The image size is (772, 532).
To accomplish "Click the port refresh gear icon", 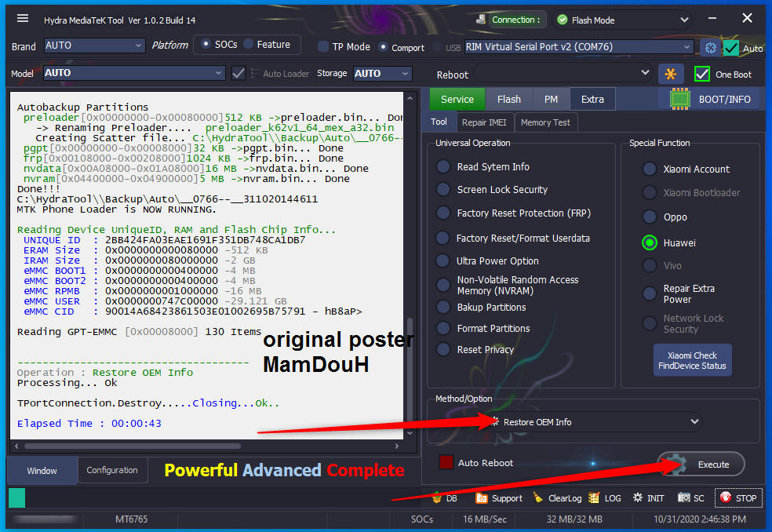I will click(709, 48).
